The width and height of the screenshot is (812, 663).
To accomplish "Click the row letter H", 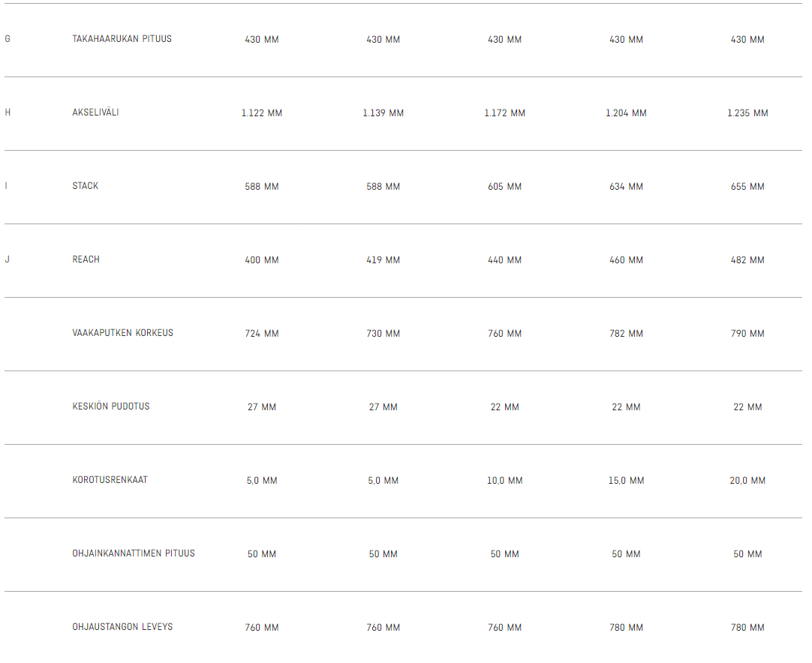I will [8, 112].
